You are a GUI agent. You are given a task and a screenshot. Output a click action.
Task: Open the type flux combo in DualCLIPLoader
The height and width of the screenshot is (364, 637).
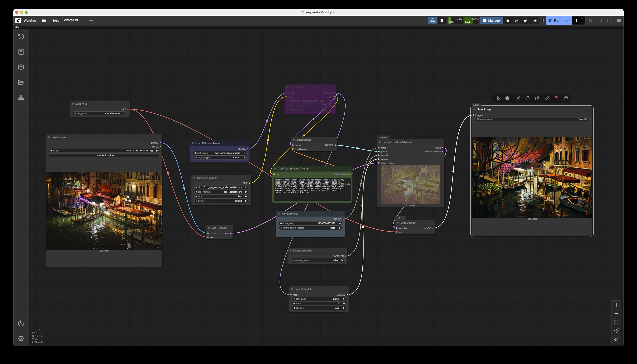click(221, 196)
